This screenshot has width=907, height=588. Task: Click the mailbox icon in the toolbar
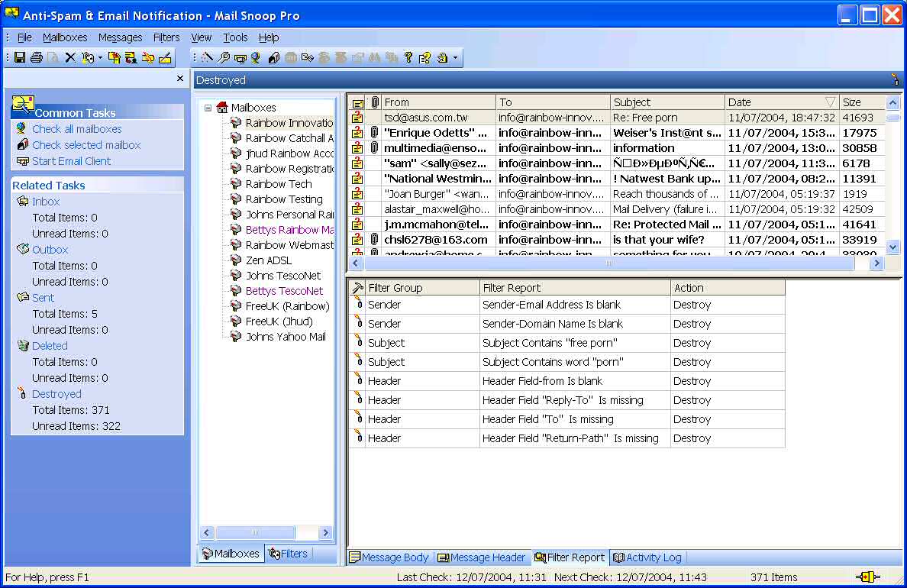tap(274, 57)
